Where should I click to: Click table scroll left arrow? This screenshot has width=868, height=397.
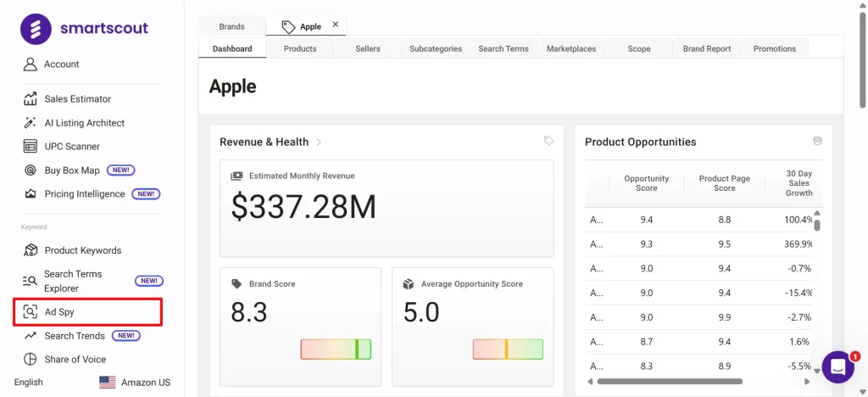tap(590, 382)
